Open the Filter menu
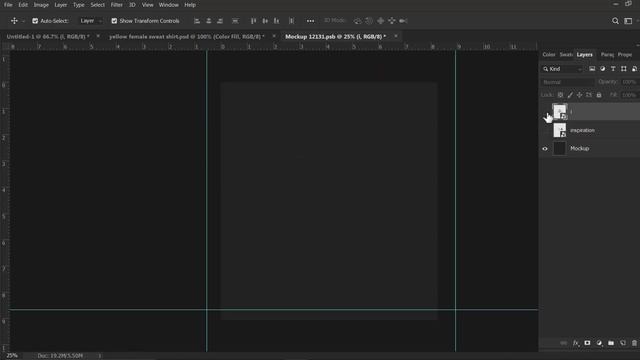This screenshot has height=360, width=640. tap(116, 5)
